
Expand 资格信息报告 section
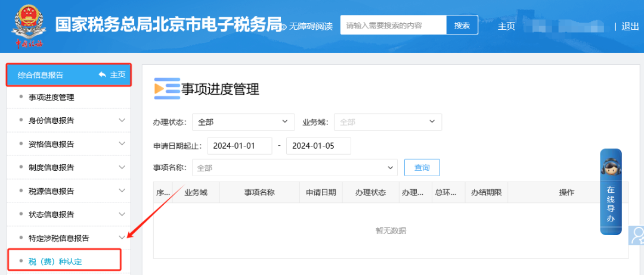point(122,144)
